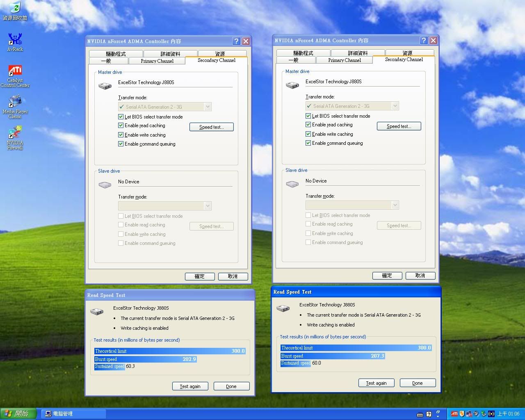Click the language bar help icon
The image size is (525, 420).
[x=429, y=414]
